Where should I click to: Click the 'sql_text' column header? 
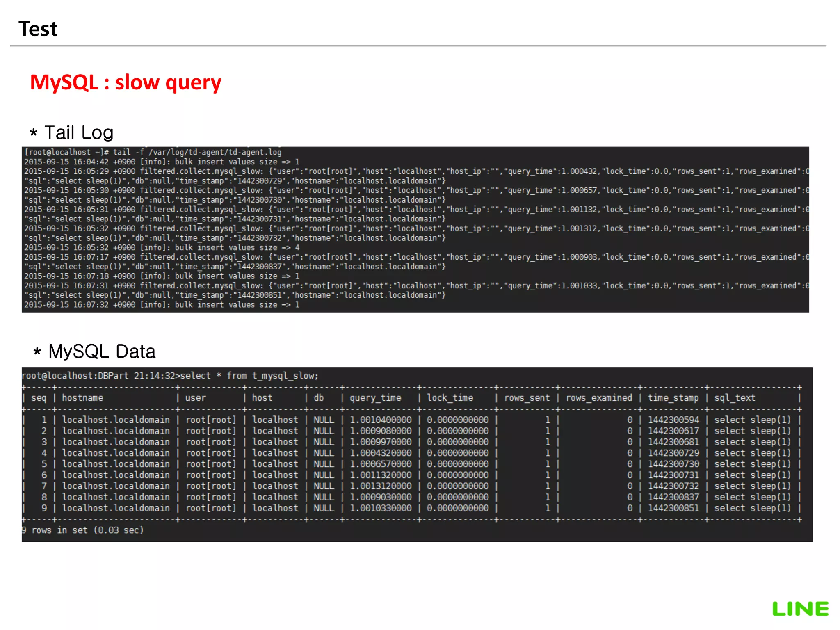coord(735,398)
